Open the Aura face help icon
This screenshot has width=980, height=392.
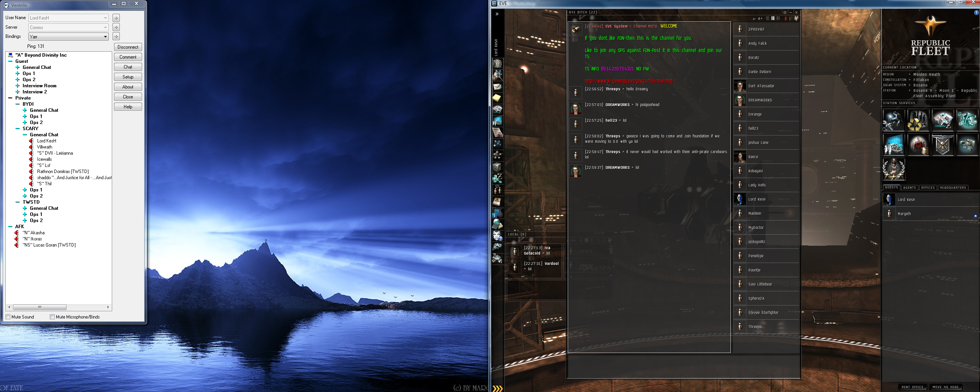[x=497, y=235]
